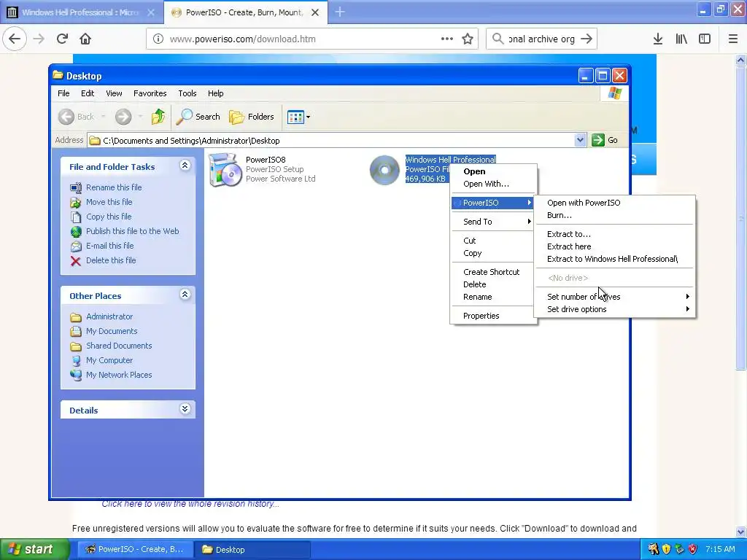
Task: Toggle Folders pane in Explorer toolbar
Action: tap(252, 117)
